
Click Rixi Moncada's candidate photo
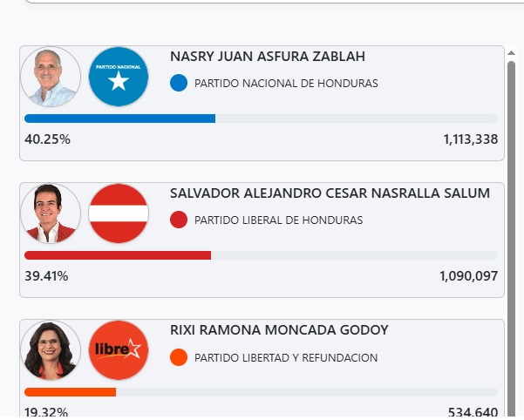(51, 350)
